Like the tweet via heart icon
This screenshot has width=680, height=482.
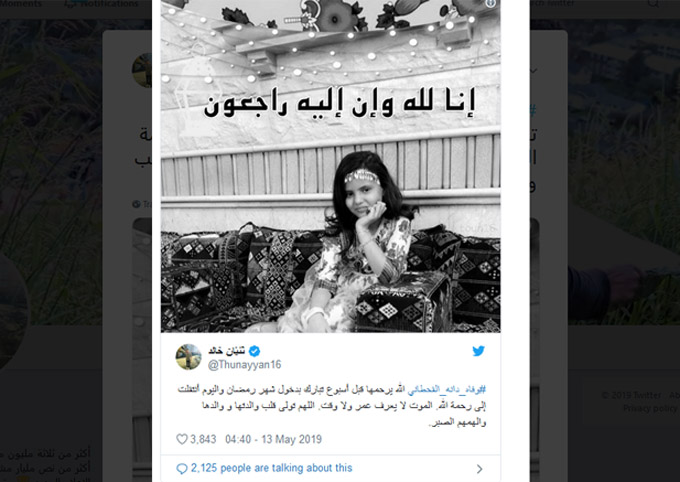tap(182, 439)
